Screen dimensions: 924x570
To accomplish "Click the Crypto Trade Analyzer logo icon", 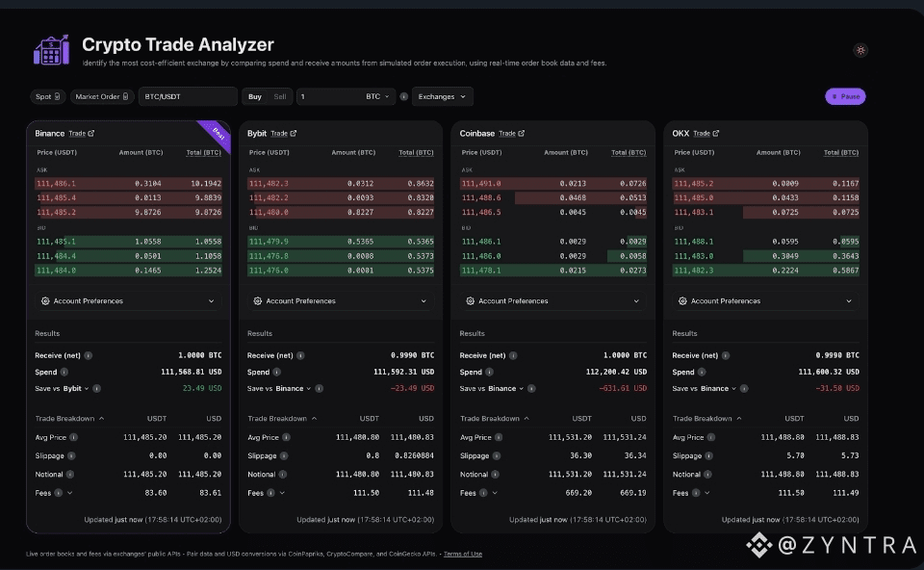I will (x=51, y=50).
